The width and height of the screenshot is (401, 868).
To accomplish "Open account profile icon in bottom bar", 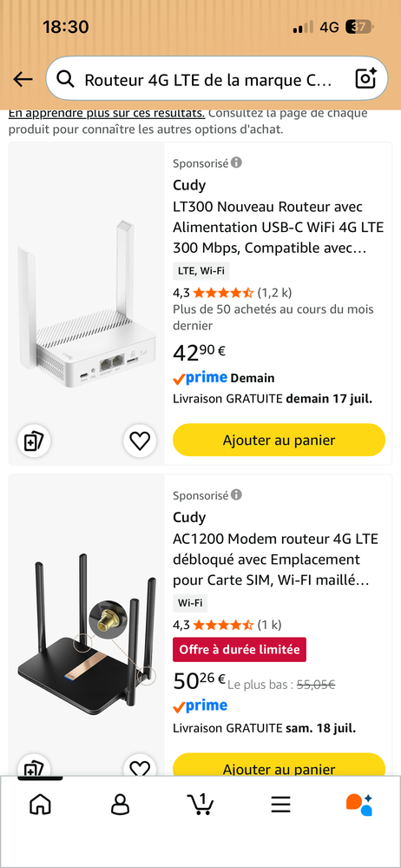I will coord(120,804).
